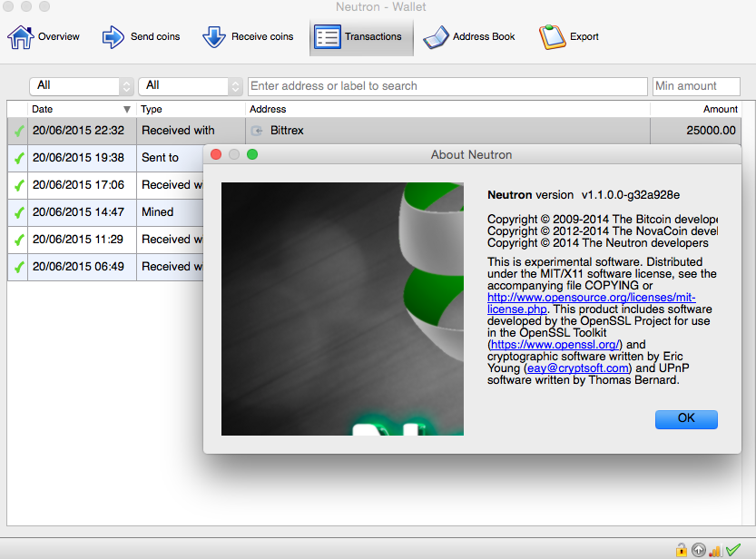
Task: Select the date cell 20/06/2015 17:06
Action: pyautogui.click(x=82, y=185)
